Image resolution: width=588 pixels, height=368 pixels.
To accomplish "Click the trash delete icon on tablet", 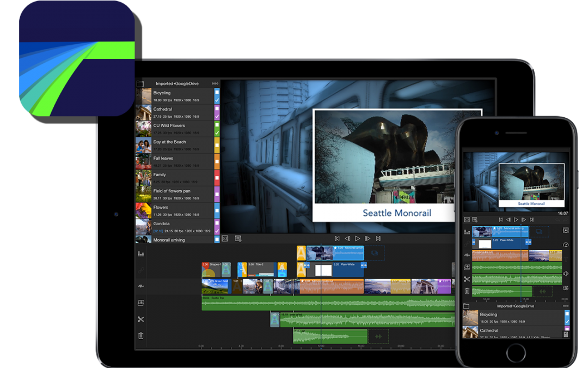I will (140, 336).
